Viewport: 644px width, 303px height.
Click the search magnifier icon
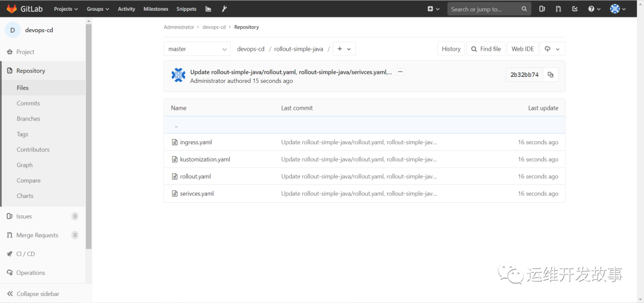pyautogui.click(x=524, y=8)
